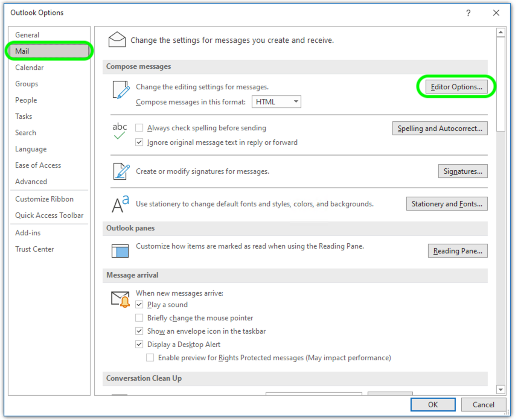The height and width of the screenshot is (420, 518).
Task: Enable Always check spelling before sending
Action: tap(139, 128)
